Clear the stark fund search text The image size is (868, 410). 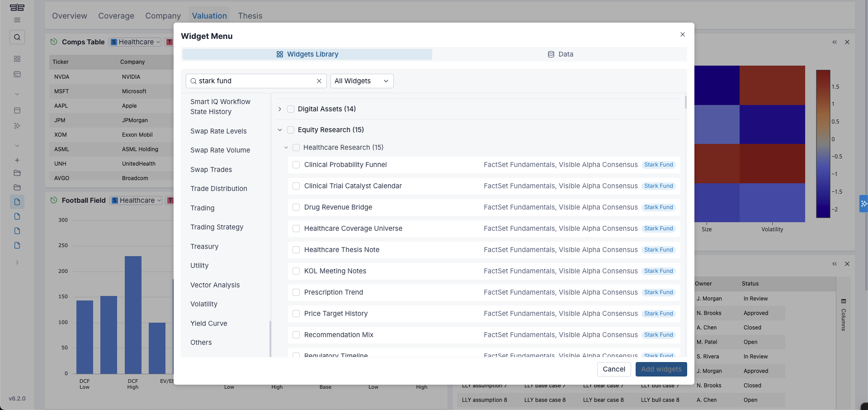pyautogui.click(x=319, y=81)
